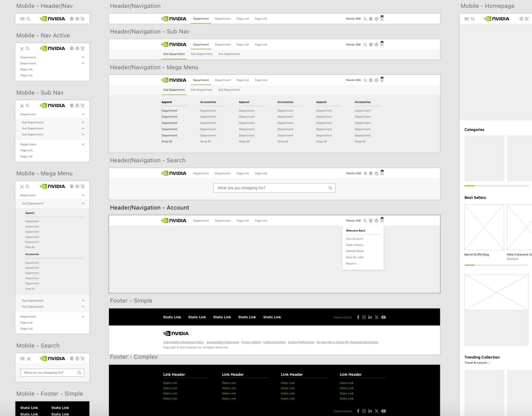Screen dimensions: 532x416
Task: Close search with X icon in Search header
Action: pyautogui.click(x=365, y=174)
